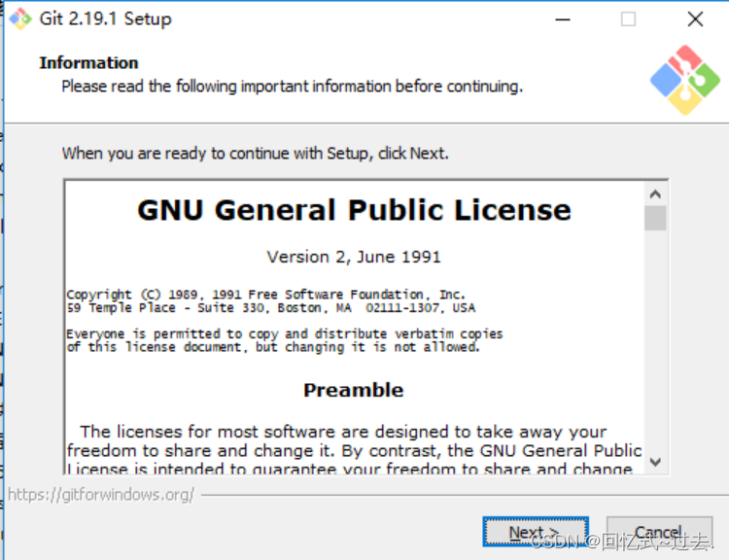The width and height of the screenshot is (729, 560).
Task: Click 'When you are ready to continue' text
Action: 256,154
